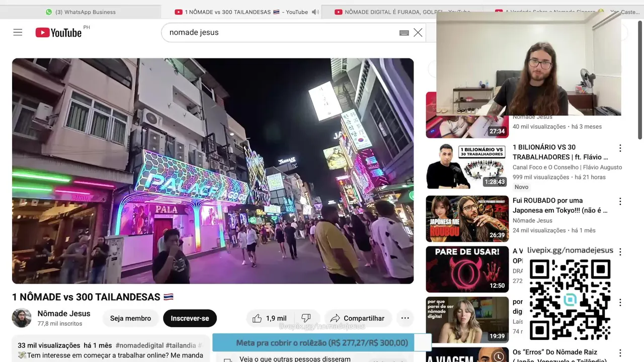Click the 1,9 mil like count
This screenshot has width=644, height=362.
click(x=276, y=318)
